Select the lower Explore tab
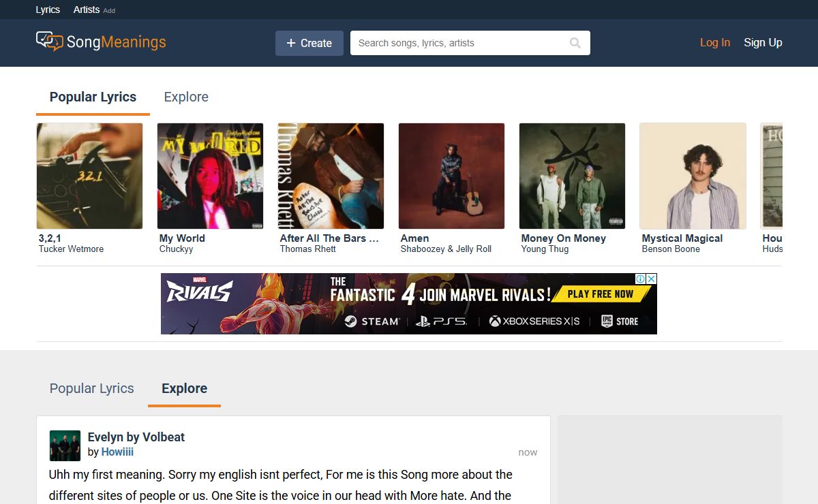The image size is (818, 504). (x=184, y=388)
